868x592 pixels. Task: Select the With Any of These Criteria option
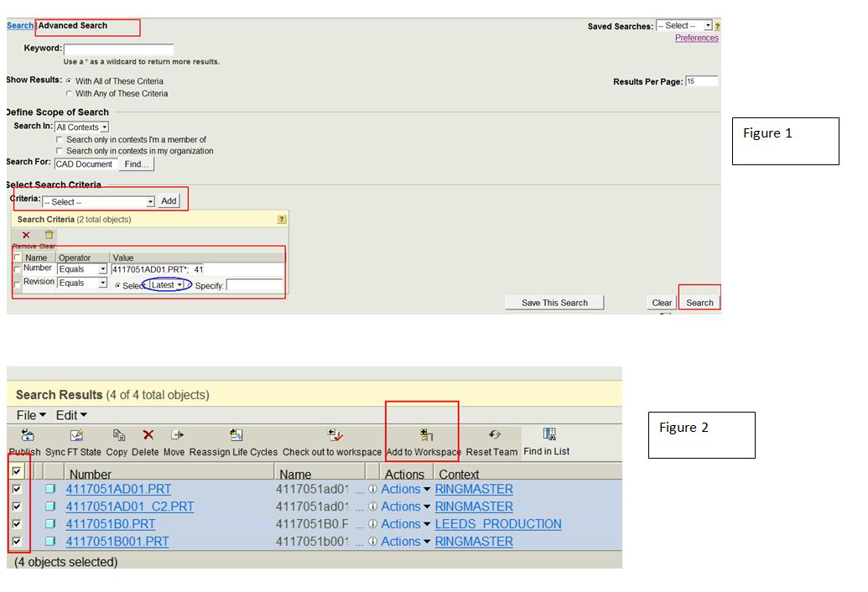pyautogui.click(x=69, y=94)
